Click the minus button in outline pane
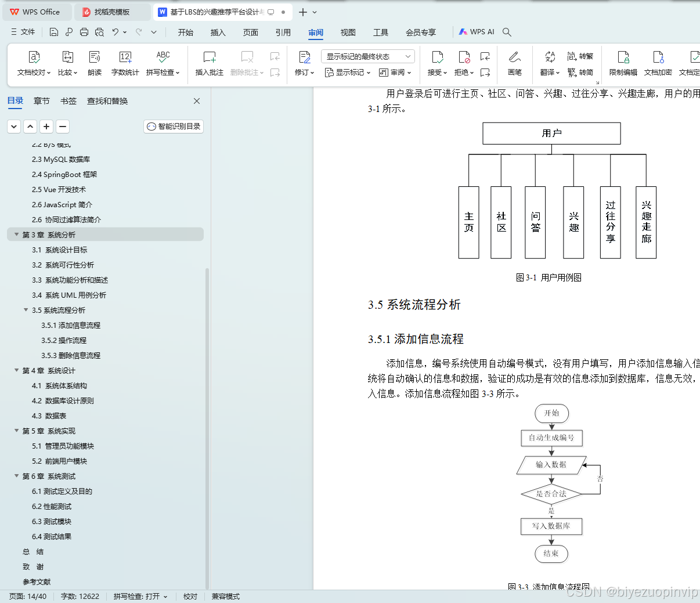This screenshot has width=700, height=603. click(63, 126)
